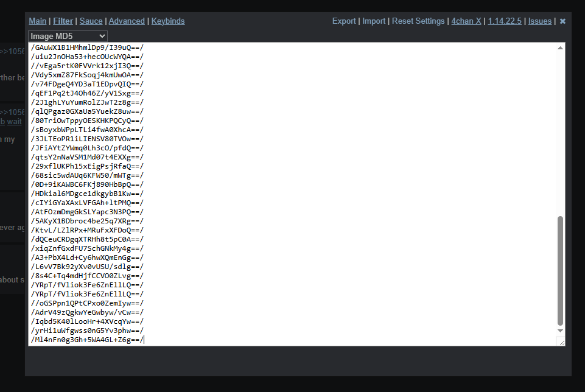Click the vertical scrollbar thumb
The height and width of the screenshot is (392, 585).
coord(560,271)
